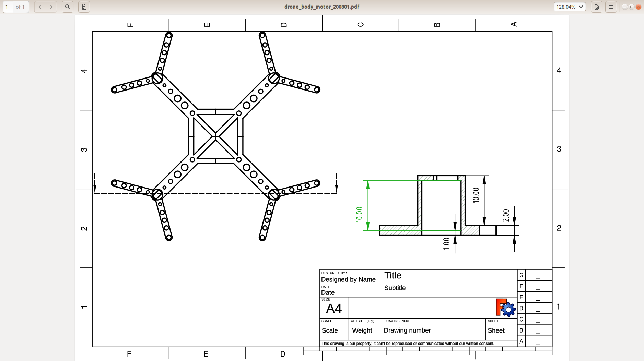Minimize the document viewer window
This screenshot has width=644, height=361.
pos(625,7)
